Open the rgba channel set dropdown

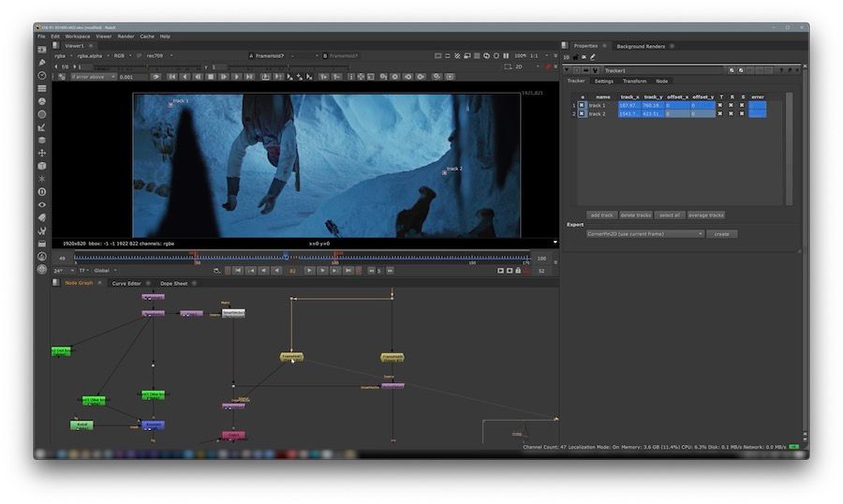click(63, 56)
